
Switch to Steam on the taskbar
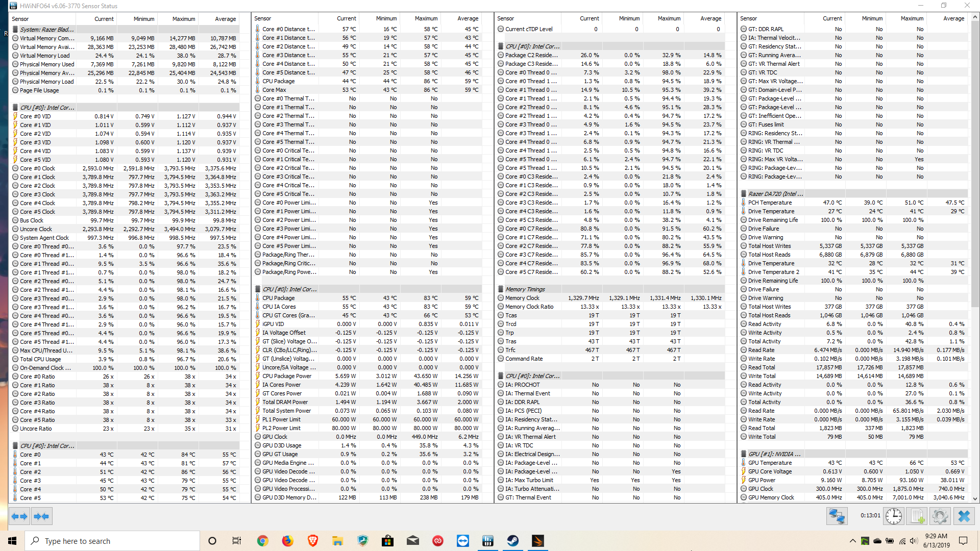click(x=513, y=541)
